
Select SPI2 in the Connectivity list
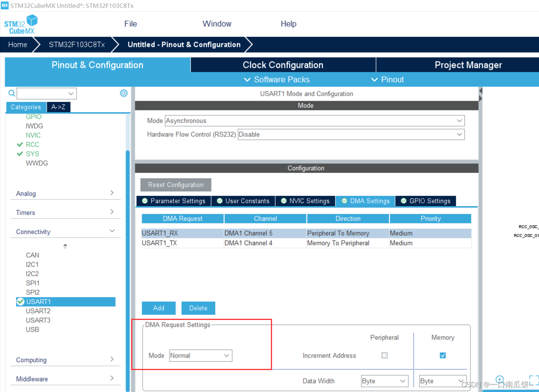pos(32,293)
